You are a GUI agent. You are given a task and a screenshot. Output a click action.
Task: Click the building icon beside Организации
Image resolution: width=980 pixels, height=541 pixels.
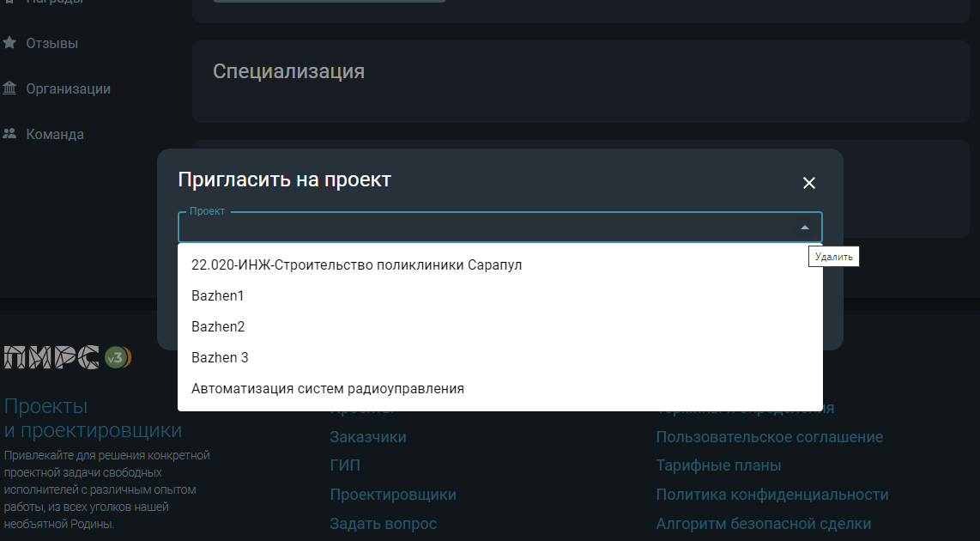click(x=9, y=88)
